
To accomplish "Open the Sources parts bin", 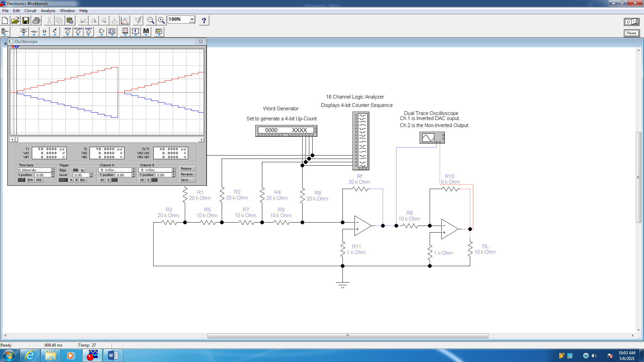I will click(23, 32).
